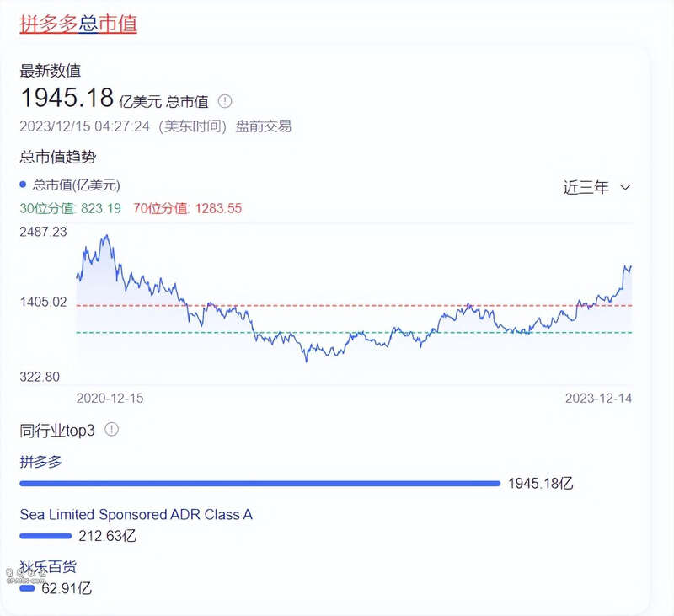Click the 30位分值: 823.19 label
The height and width of the screenshot is (616, 674).
[x=71, y=208]
